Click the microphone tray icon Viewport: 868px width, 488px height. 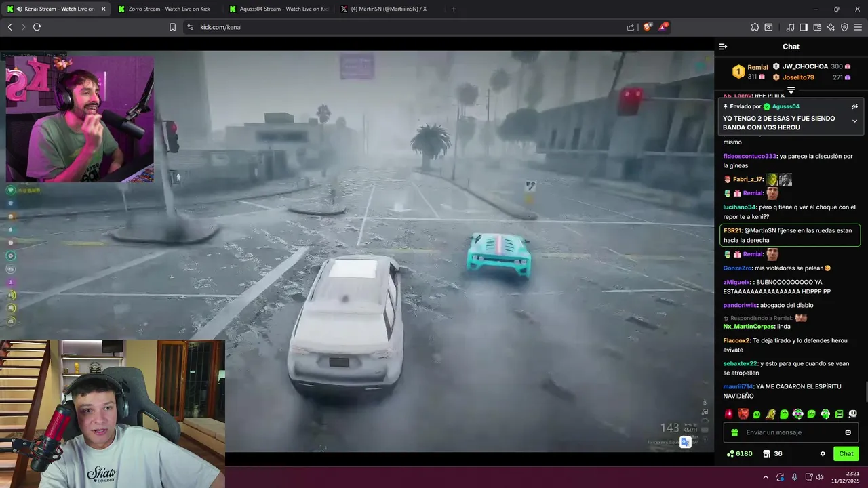(795, 477)
